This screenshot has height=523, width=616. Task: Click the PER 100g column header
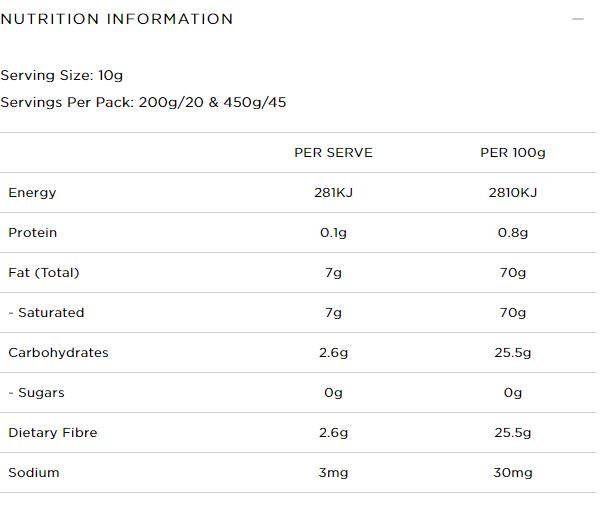pos(512,153)
